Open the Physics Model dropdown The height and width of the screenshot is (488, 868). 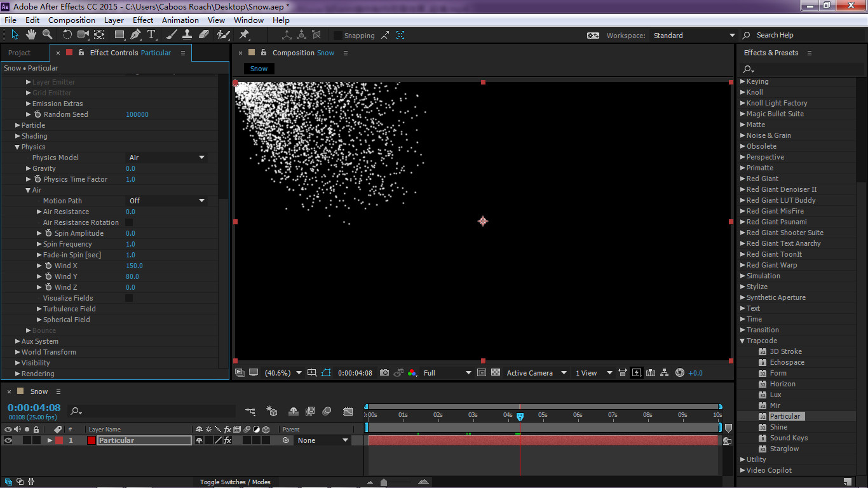click(x=167, y=158)
